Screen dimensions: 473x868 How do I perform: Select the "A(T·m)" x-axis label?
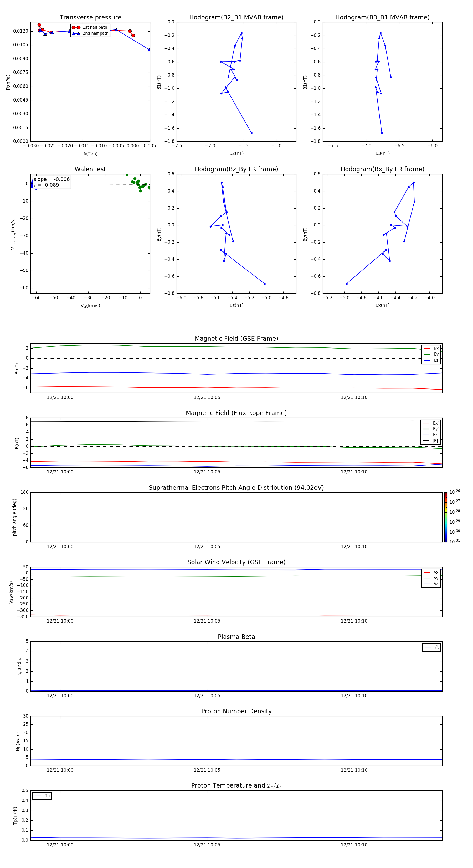[x=90, y=154]
